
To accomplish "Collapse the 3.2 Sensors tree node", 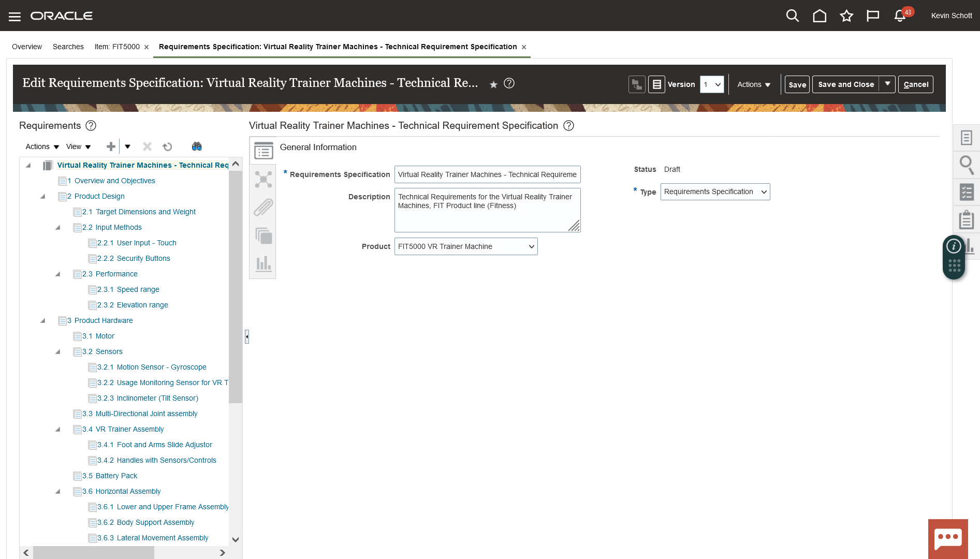I will click(58, 352).
